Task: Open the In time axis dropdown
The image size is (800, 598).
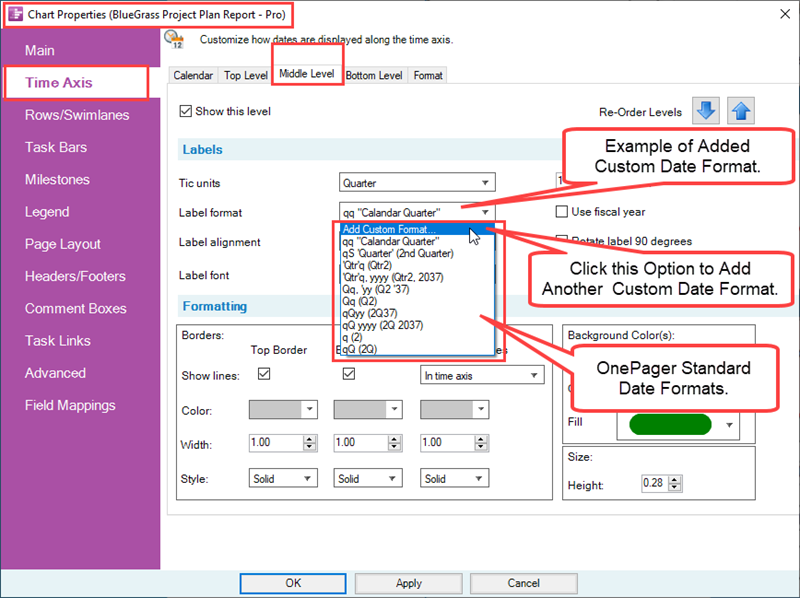Action: point(482,376)
